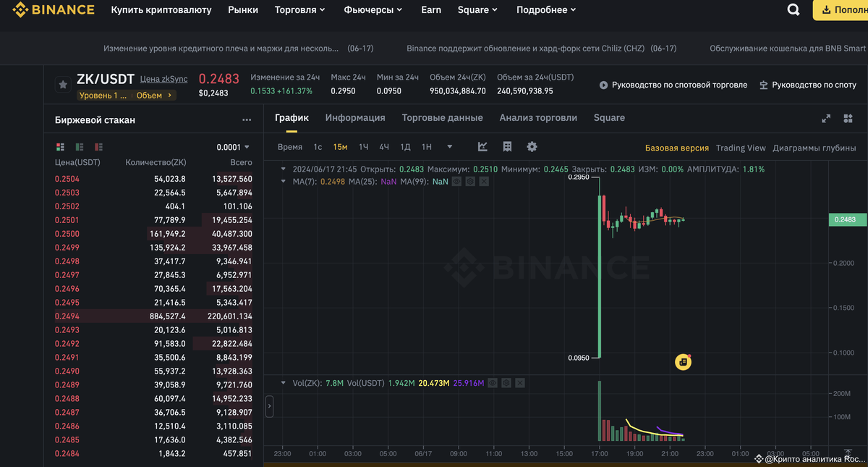This screenshot has height=467, width=868.
Task: Select 15м time interval
Action: (340, 147)
